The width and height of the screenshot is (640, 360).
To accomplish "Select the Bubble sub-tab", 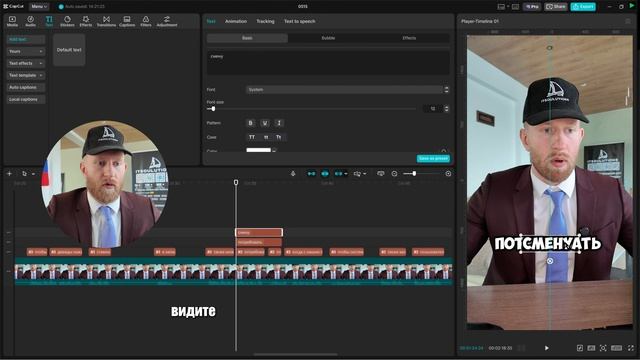I will click(328, 38).
